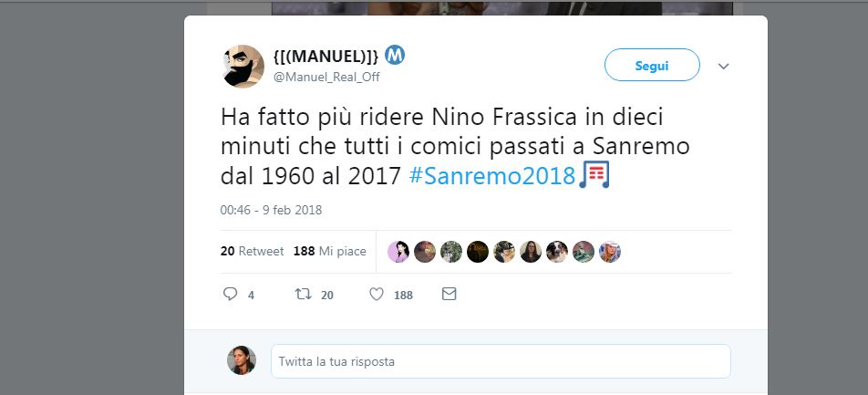Open the #Sanremo2018 hashtag link
The width and height of the screenshot is (868, 395).
(x=491, y=175)
